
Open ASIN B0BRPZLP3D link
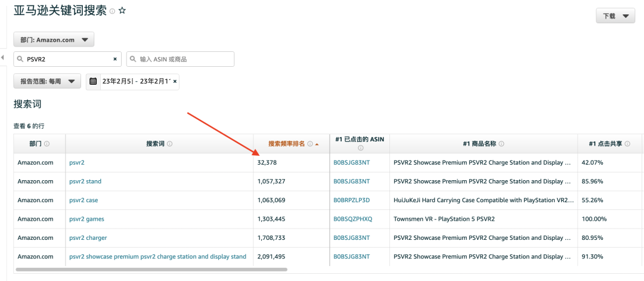pos(352,200)
